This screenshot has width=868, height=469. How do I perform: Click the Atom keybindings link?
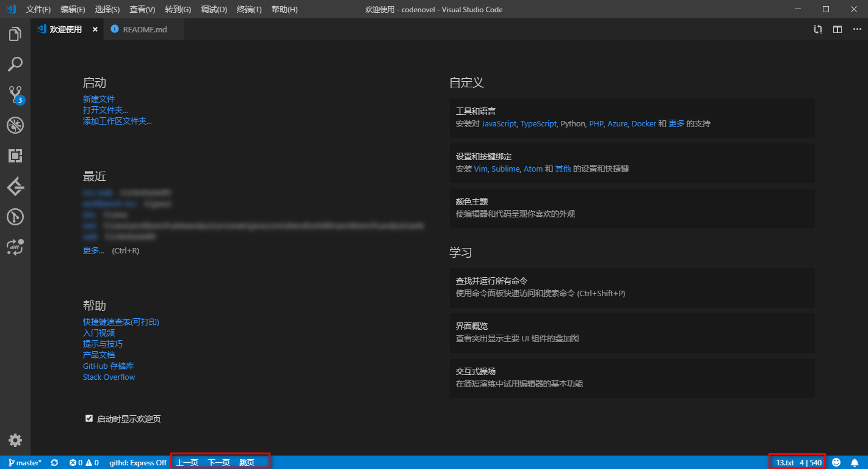(x=533, y=169)
